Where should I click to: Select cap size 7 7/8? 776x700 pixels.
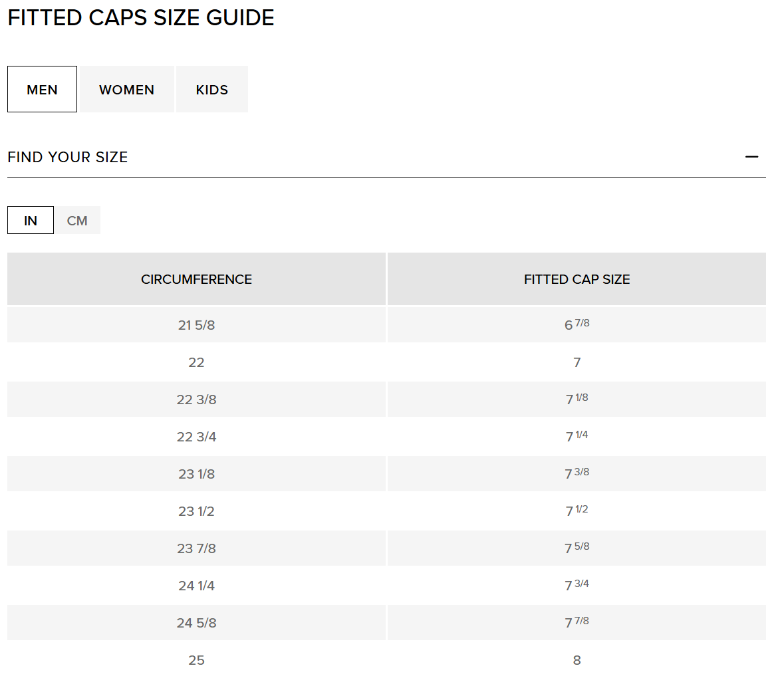coord(577,622)
